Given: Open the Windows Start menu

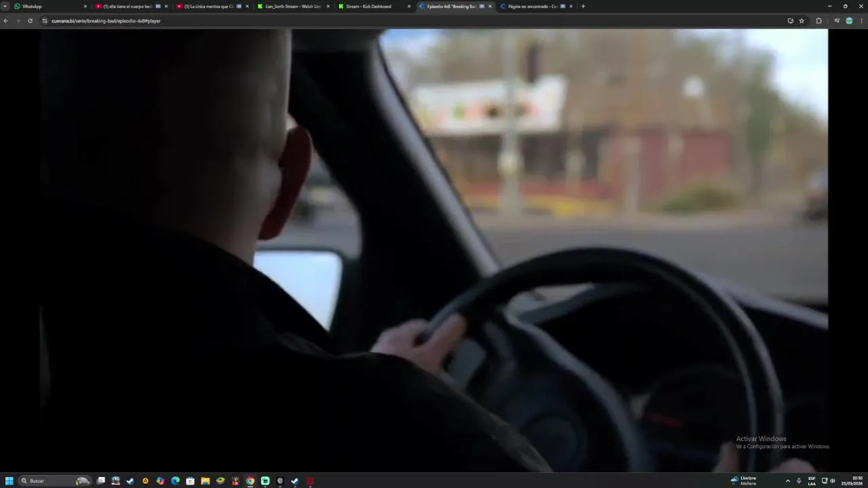Looking at the screenshot, I should (9, 481).
